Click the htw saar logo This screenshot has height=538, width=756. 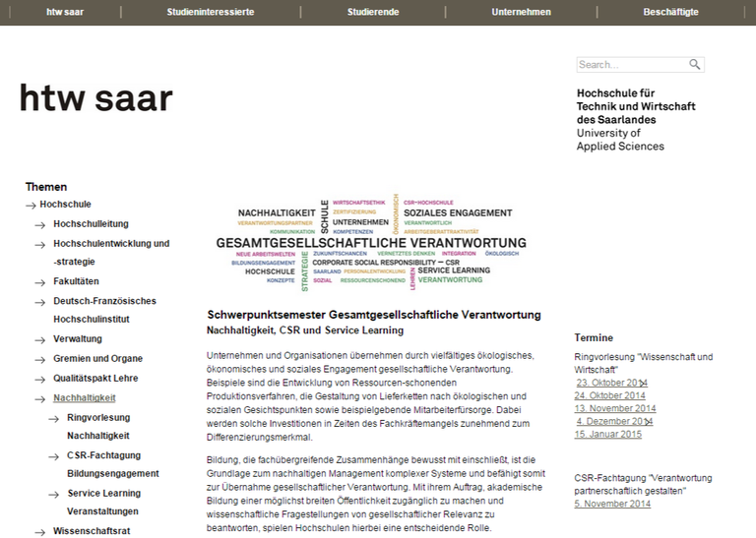(95, 97)
